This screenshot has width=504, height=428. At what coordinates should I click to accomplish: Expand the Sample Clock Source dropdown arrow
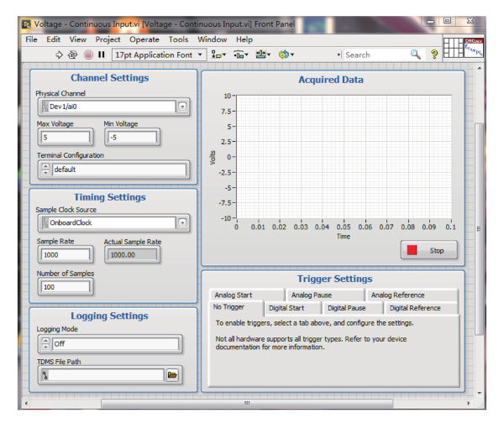coord(182,223)
